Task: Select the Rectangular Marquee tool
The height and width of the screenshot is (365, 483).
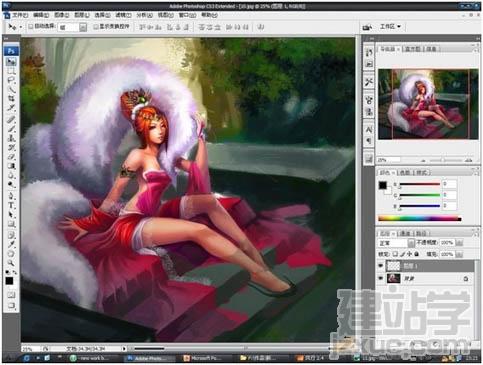Action: pos(11,71)
